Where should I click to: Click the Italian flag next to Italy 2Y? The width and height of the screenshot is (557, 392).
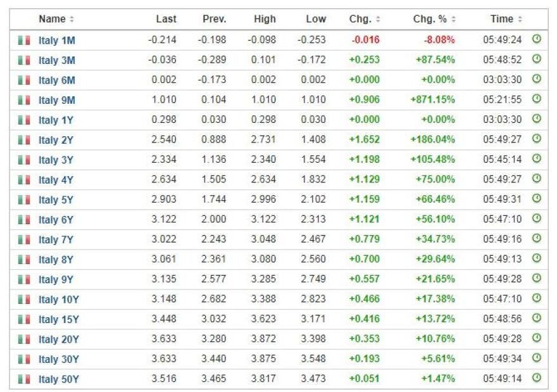click(x=24, y=140)
